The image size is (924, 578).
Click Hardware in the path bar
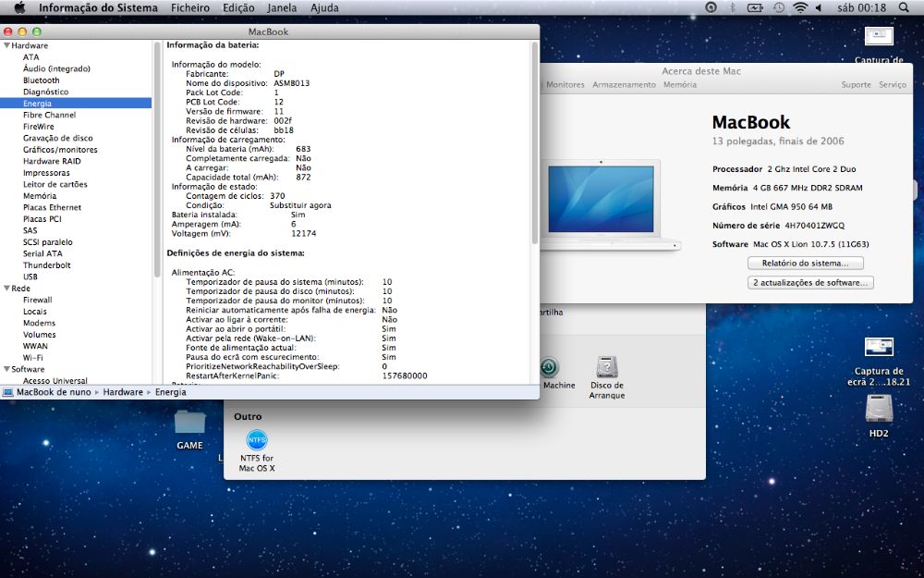123,392
